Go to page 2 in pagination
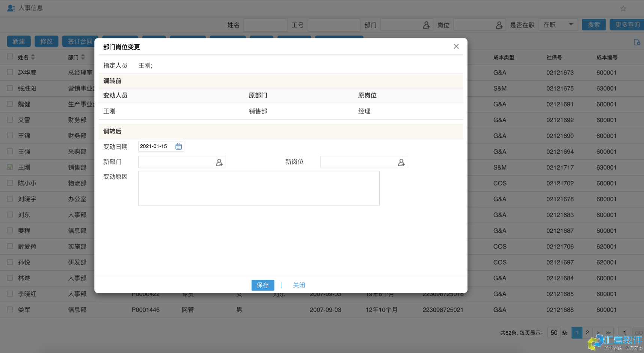 tap(588, 332)
